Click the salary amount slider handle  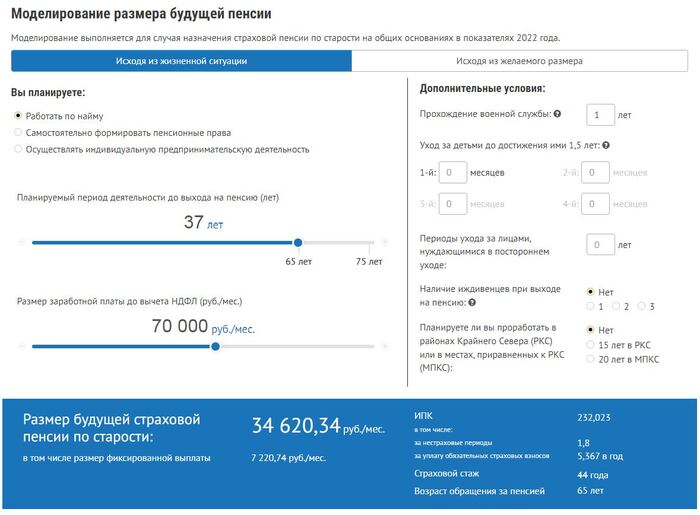click(x=215, y=347)
